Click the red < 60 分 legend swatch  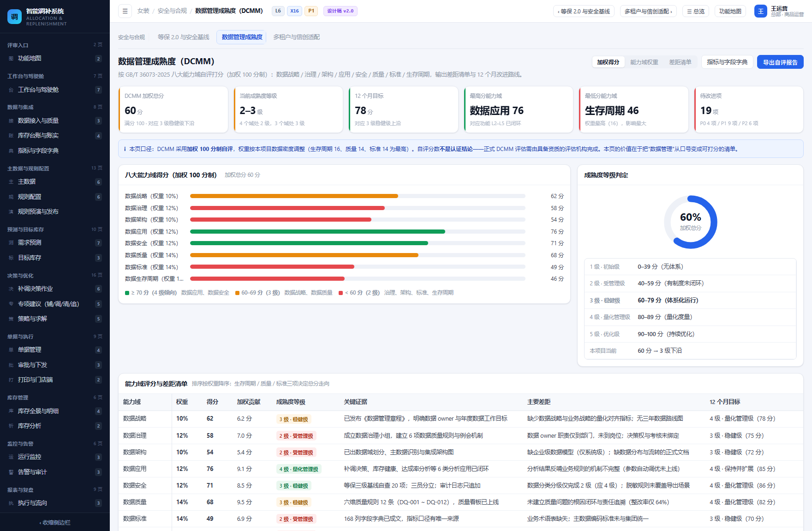(340, 293)
